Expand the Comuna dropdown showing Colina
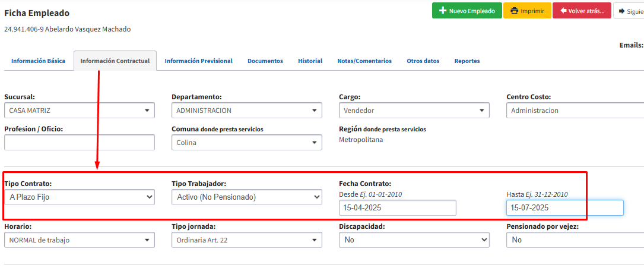Screen dimensions: 644x274 247,142
